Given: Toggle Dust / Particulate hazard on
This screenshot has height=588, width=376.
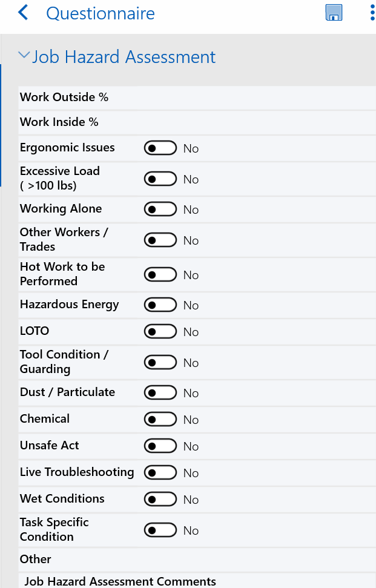Looking at the screenshot, I should click(x=160, y=392).
